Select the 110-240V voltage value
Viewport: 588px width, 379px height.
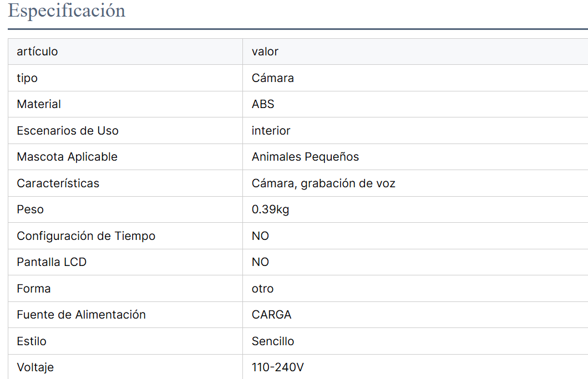pyautogui.click(x=278, y=367)
